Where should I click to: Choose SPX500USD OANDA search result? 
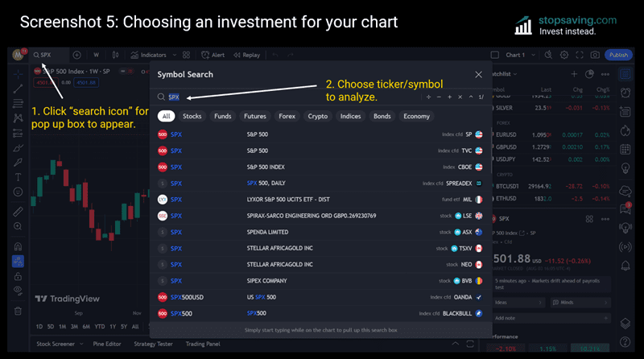pyautogui.click(x=320, y=297)
